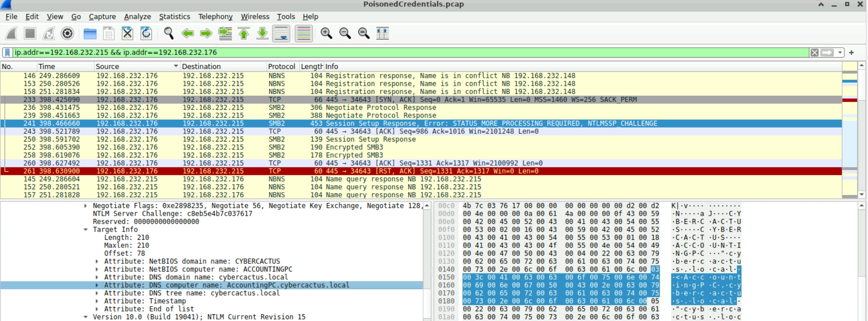Add a filter button with plus
This screenshot has width=868, height=321.
pyautogui.click(x=851, y=53)
